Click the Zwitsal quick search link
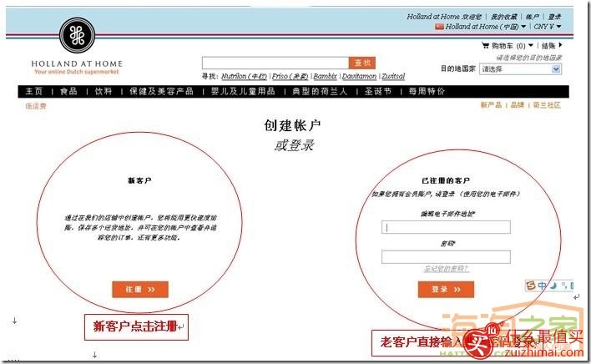The width and height of the screenshot is (591, 364). (393, 76)
